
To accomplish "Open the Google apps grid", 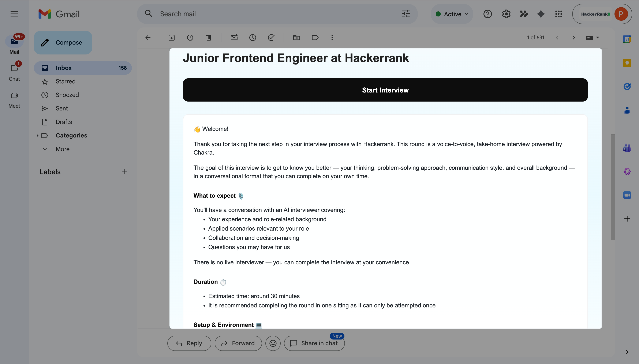I will click(558, 14).
